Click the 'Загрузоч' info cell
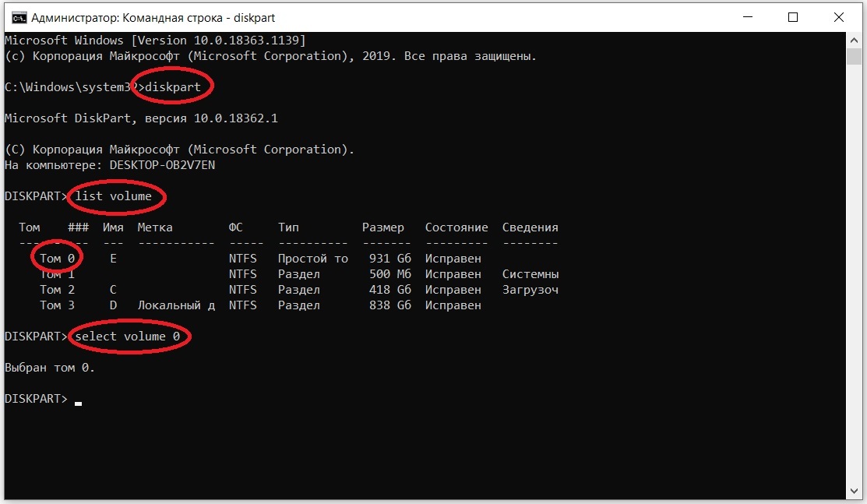The width and height of the screenshot is (867, 504). 530,289
